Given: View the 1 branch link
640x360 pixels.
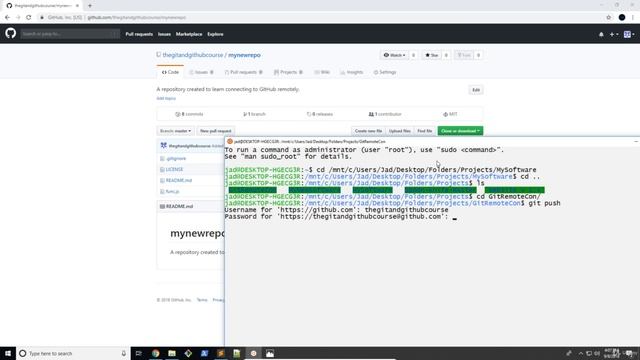Looking at the screenshot, I should click(254, 114).
